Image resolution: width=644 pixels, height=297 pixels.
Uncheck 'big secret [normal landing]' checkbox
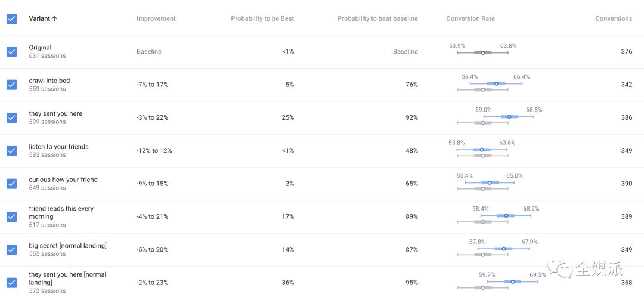tap(11, 249)
